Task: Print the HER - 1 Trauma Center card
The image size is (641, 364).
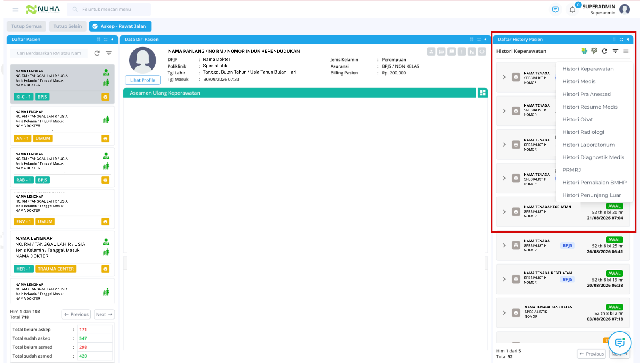Action: tap(105, 269)
